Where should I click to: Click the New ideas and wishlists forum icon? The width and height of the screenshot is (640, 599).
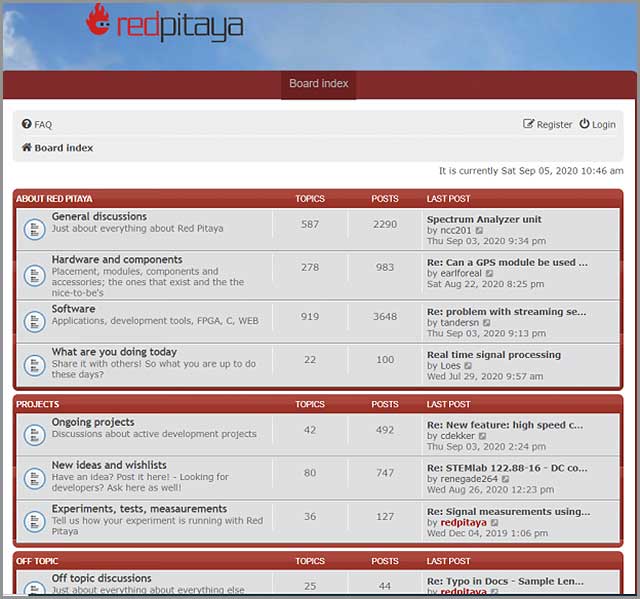34,478
